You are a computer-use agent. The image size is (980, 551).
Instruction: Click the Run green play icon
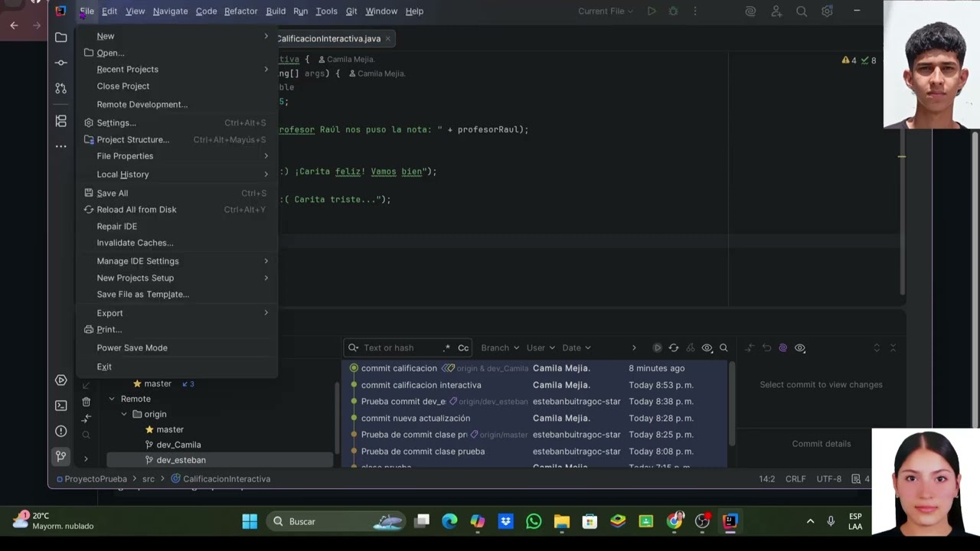pyautogui.click(x=652, y=11)
